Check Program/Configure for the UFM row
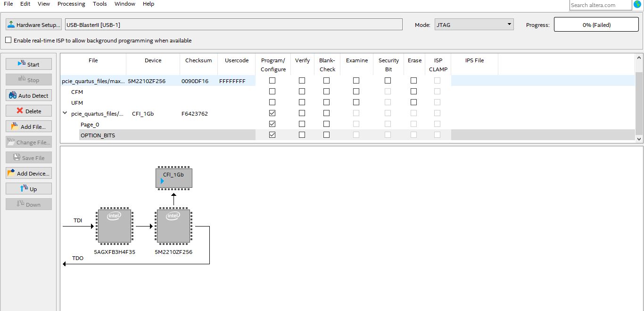Viewport: 644px width, 311px height. (272, 102)
